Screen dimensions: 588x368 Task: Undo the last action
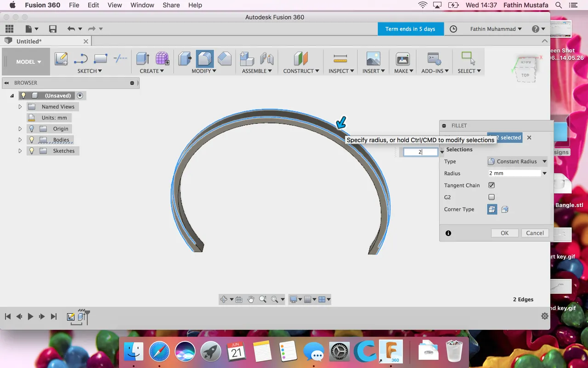point(71,29)
